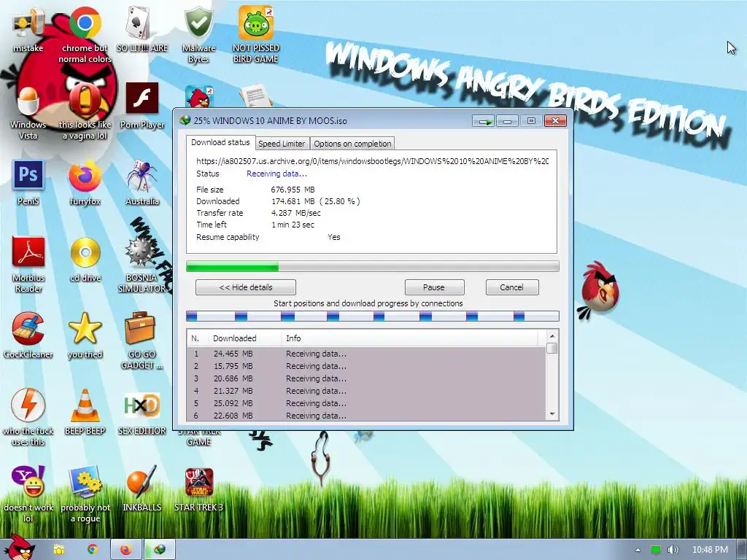This screenshot has width=747, height=560.
Task: Select connection row 4 with 21.327 MB
Action: coord(366,391)
